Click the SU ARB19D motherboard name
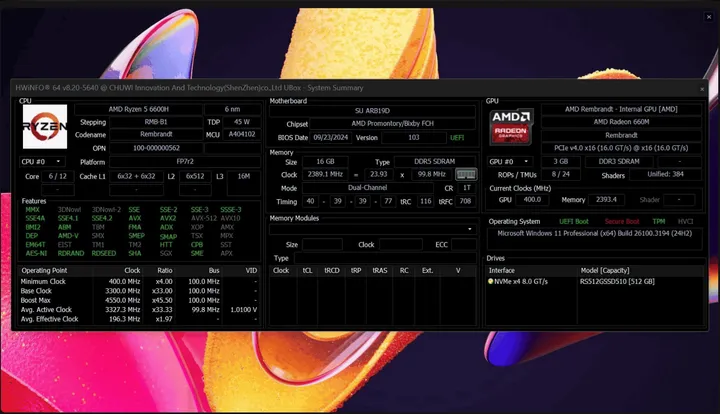 pyautogui.click(x=372, y=111)
